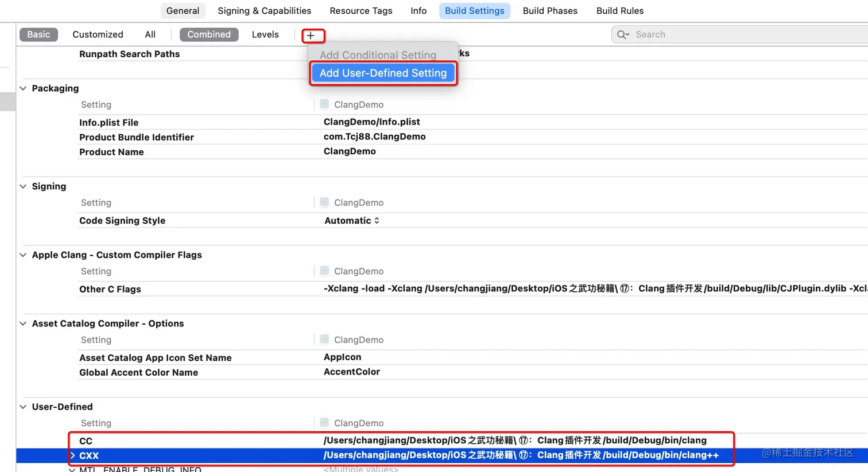Click ClangDemo target icon in Apple Clang section
Image resolution: width=868 pixels, height=472 pixels.
point(324,271)
